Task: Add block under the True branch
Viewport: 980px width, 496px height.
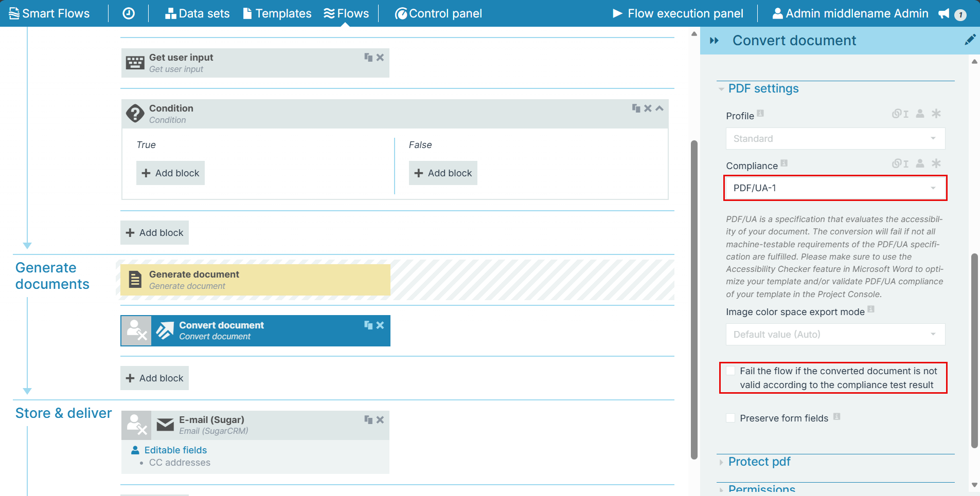Action: click(170, 173)
